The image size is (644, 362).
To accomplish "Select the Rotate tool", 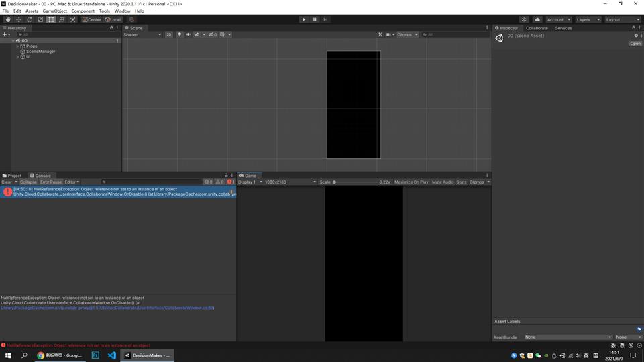I will pyautogui.click(x=30, y=19).
